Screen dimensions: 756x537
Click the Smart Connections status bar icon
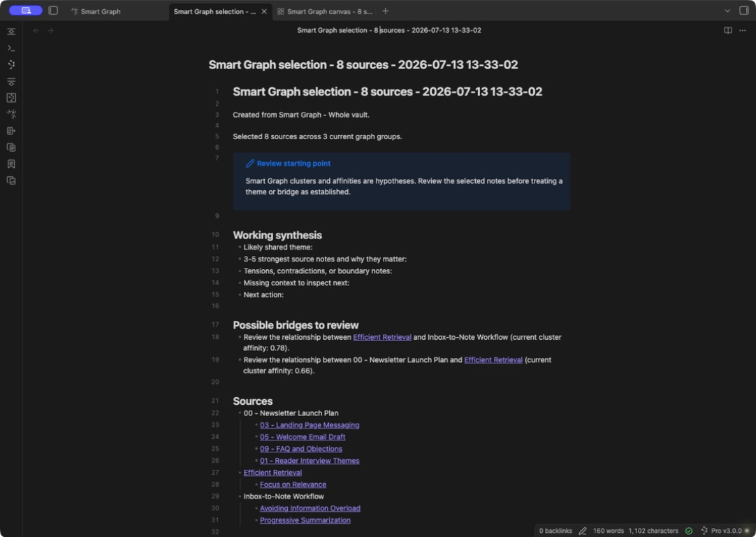point(704,531)
